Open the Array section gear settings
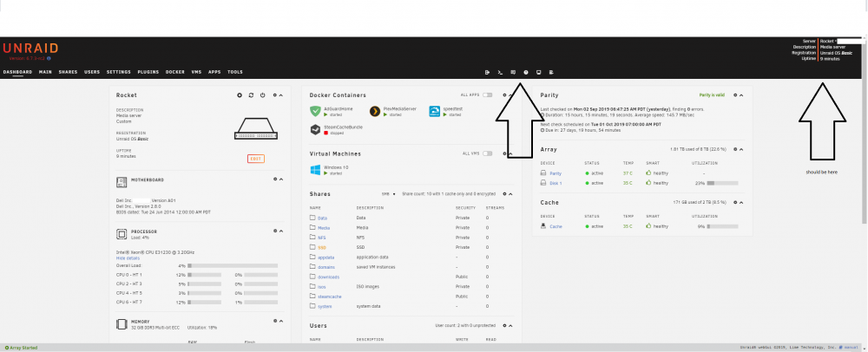 click(735, 149)
